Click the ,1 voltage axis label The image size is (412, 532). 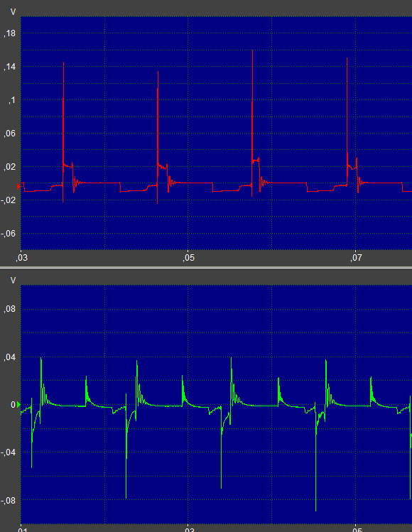pos(12,100)
